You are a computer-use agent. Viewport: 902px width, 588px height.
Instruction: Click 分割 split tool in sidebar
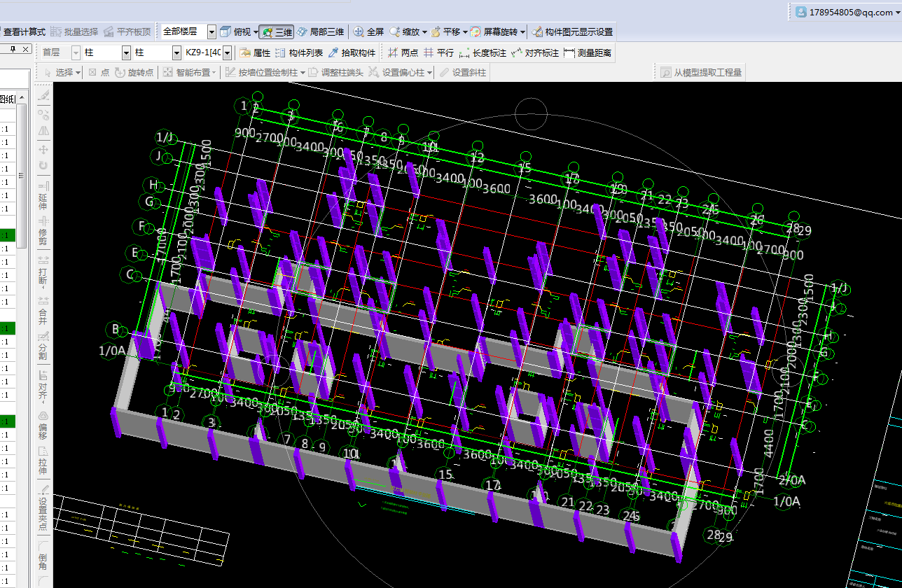43,346
